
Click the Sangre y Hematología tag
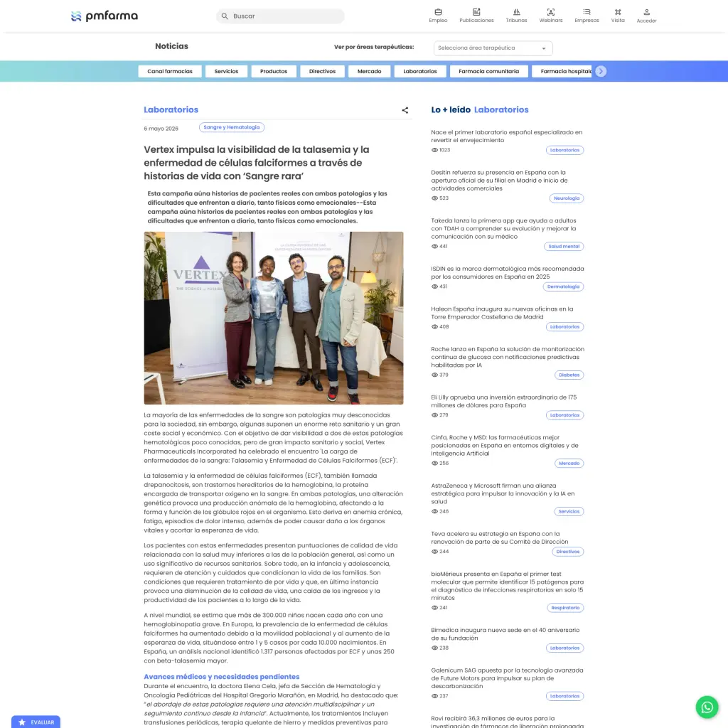(231, 127)
